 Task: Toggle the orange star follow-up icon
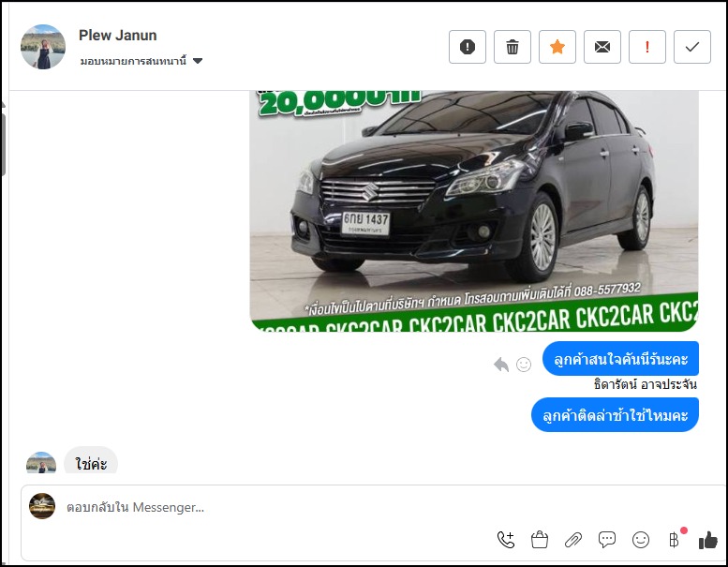557,47
